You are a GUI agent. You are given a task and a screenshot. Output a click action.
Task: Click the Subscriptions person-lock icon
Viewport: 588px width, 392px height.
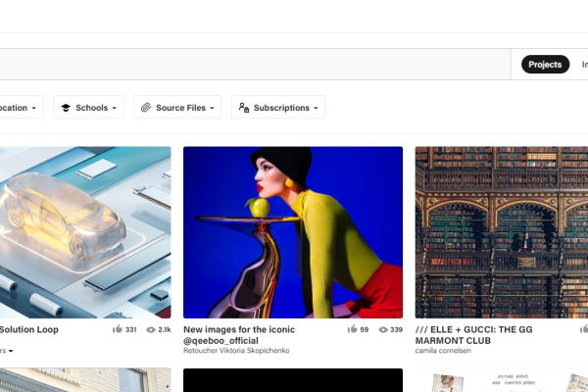(x=243, y=108)
